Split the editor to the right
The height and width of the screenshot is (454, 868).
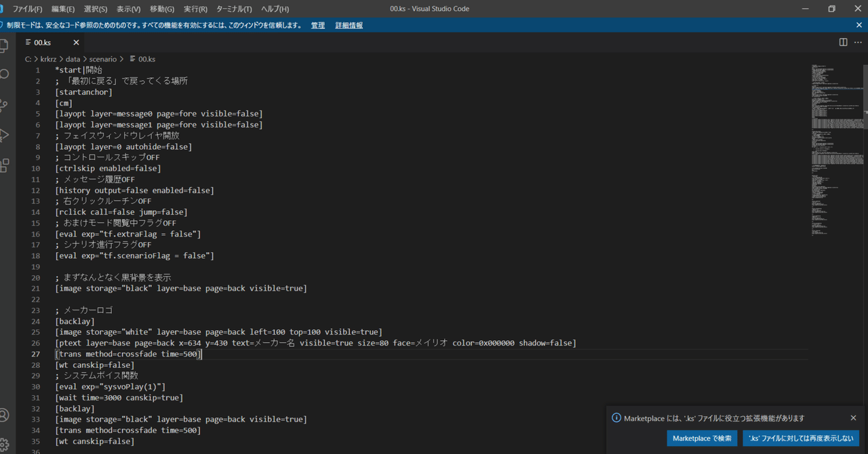[843, 42]
